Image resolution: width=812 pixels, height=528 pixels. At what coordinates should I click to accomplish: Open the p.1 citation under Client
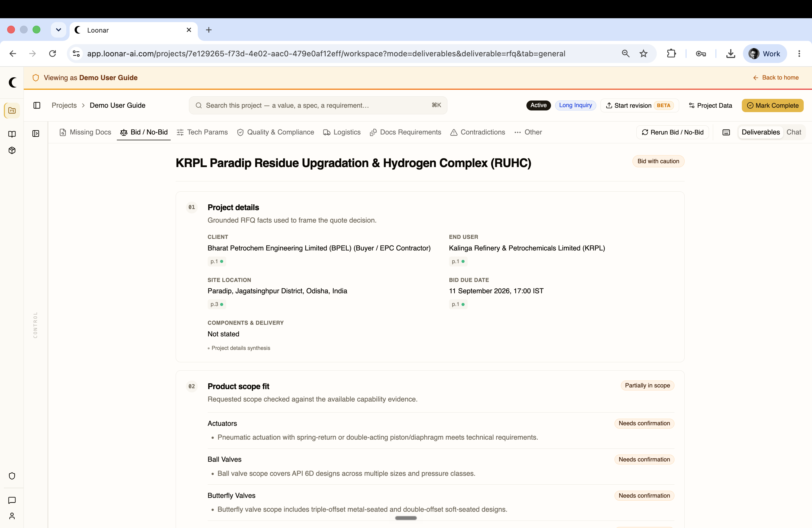(x=217, y=262)
